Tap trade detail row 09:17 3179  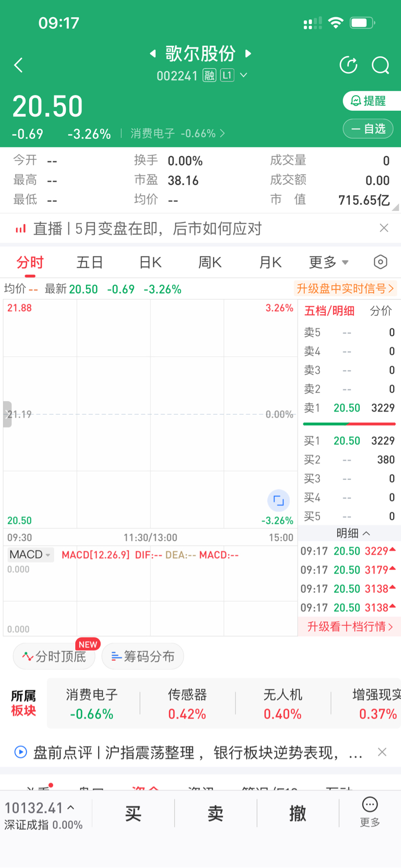(349, 570)
